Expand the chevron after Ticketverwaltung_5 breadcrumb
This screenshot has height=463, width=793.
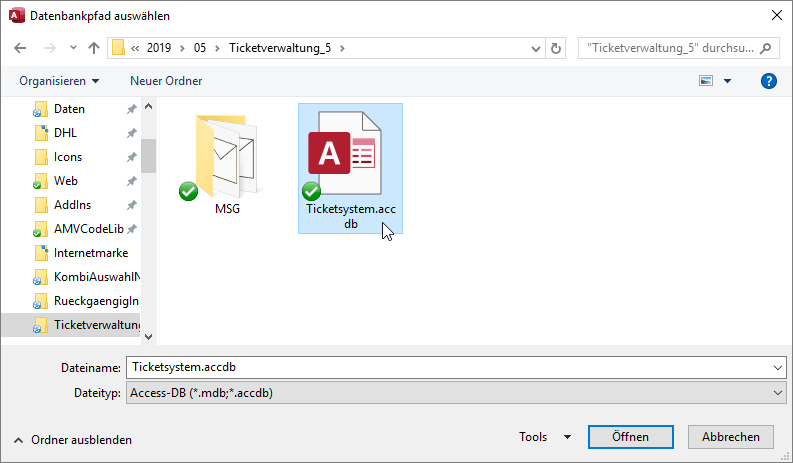pyautogui.click(x=342, y=48)
